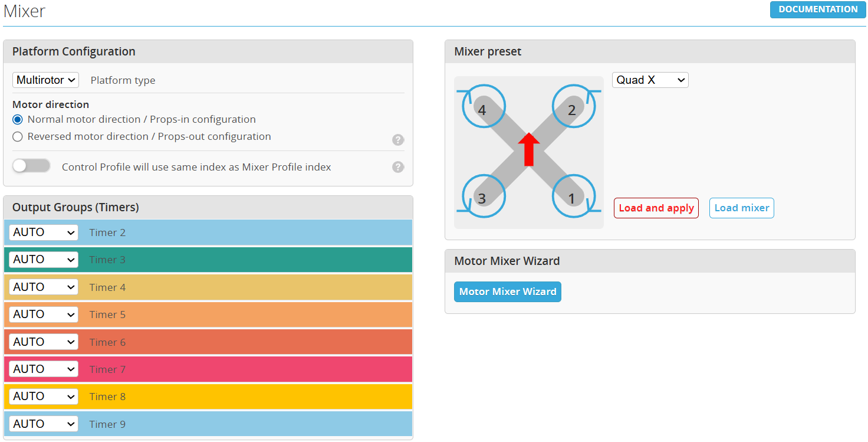
Task: Click the help icon beside Control Profile toggle
Action: [x=398, y=167]
